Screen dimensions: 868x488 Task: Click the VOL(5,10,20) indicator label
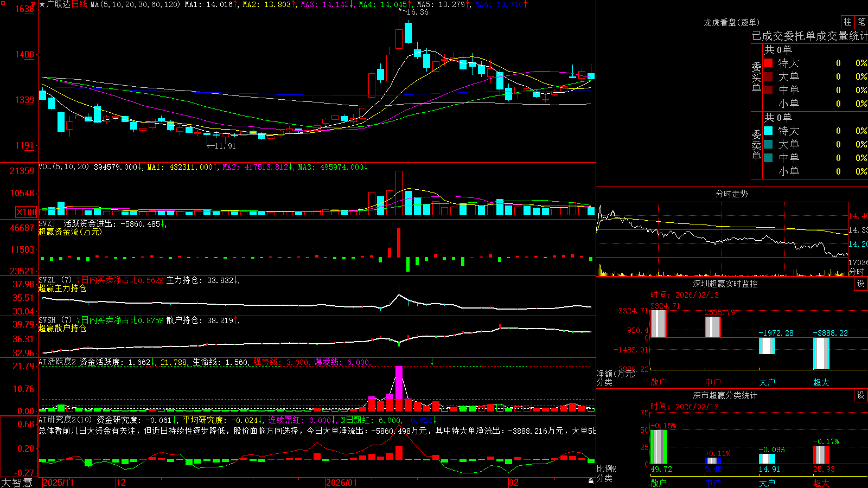point(63,167)
